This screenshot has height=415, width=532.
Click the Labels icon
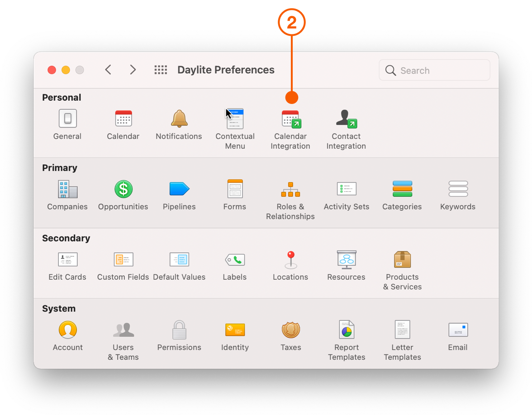235,260
